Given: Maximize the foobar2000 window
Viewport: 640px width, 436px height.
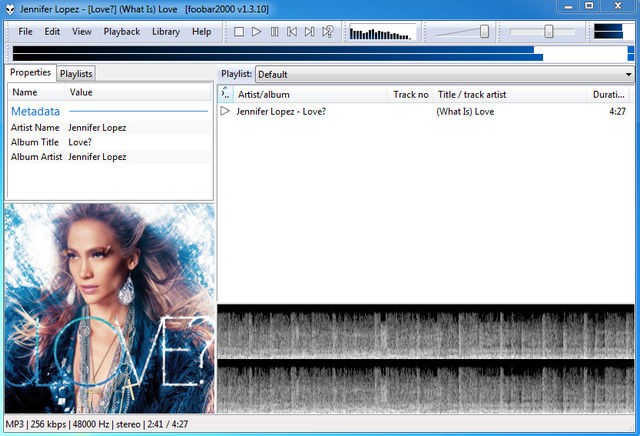Looking at the screenshot, I should point(589,6).
